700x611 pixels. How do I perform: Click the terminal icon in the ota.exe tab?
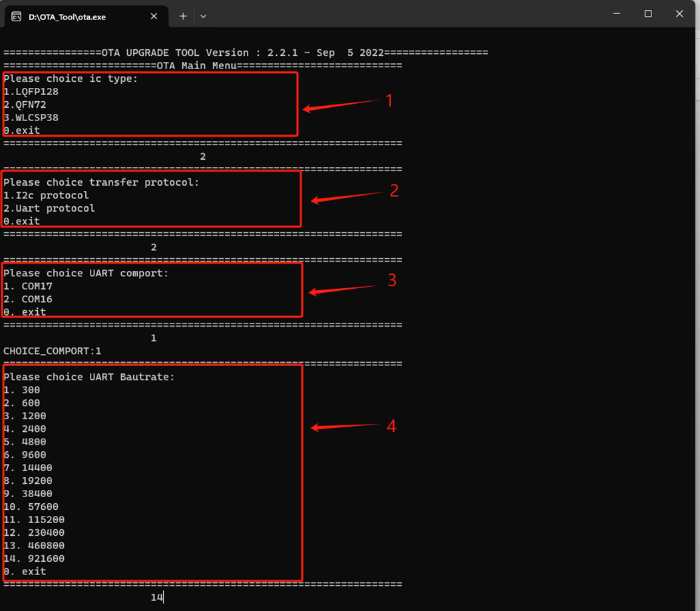pyautogui.click(x=17, y=17)
